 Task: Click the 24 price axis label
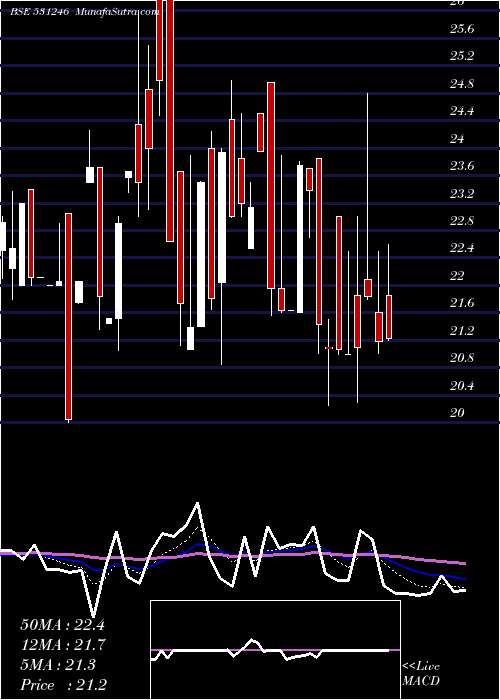pyautogui.click(x=457, y=139)
